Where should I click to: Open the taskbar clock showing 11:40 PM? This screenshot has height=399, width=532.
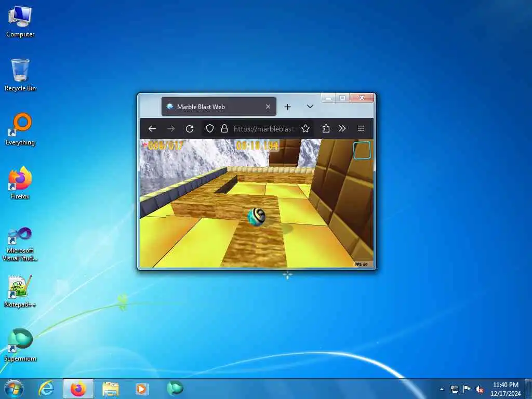coord(506,389)
